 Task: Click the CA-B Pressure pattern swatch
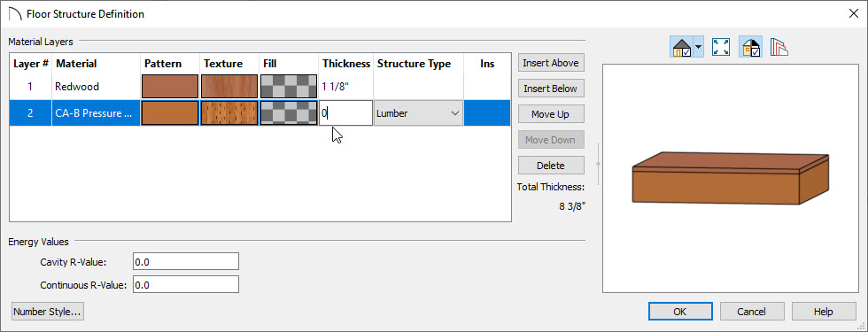170,113
